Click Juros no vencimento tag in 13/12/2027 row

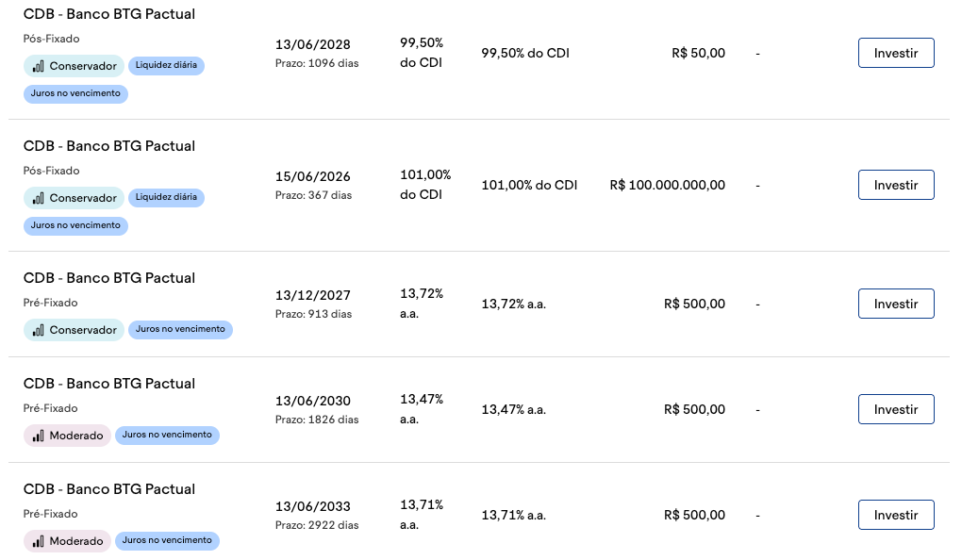coord(180,329)
